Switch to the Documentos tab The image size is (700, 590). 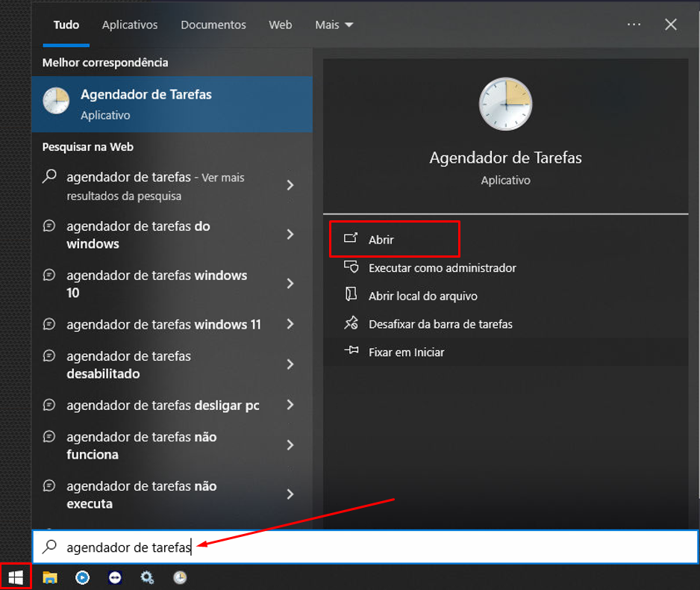point(213,25)
